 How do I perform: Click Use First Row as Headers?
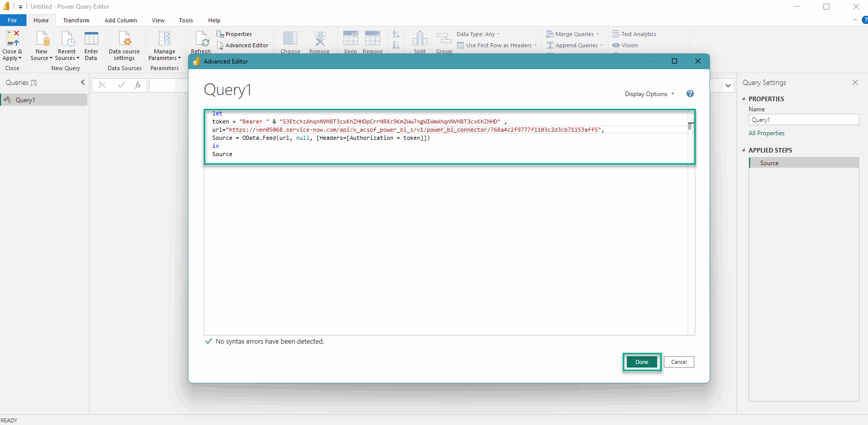tap(497, 45)
